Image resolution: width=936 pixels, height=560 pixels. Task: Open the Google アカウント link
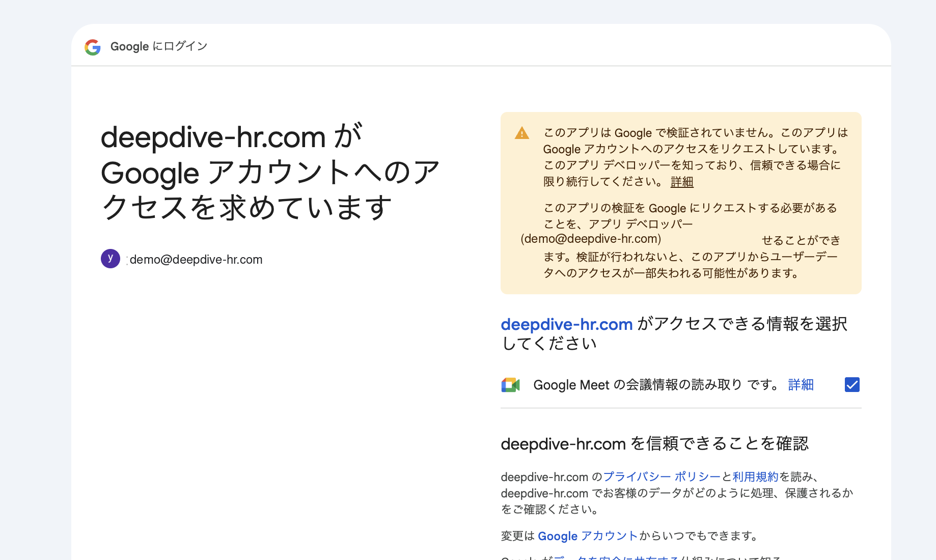pos(588,536)
